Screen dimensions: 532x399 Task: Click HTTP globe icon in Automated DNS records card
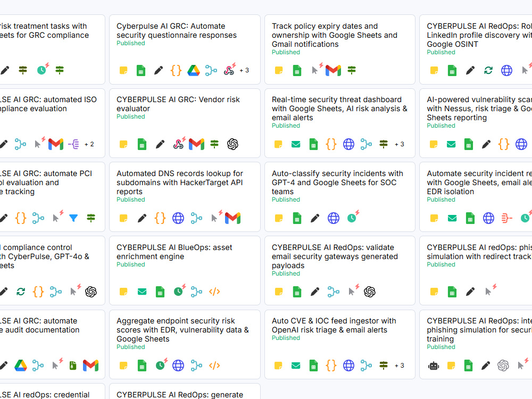click(178, 218)
